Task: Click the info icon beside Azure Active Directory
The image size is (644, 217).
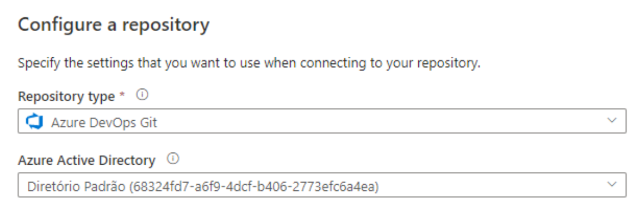Action: coord(174,159)
